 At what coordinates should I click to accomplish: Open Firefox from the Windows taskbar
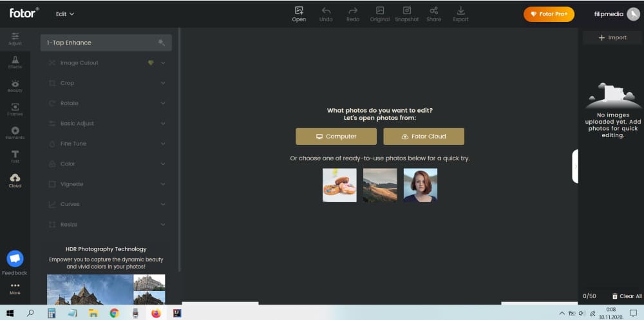(155, 313)
